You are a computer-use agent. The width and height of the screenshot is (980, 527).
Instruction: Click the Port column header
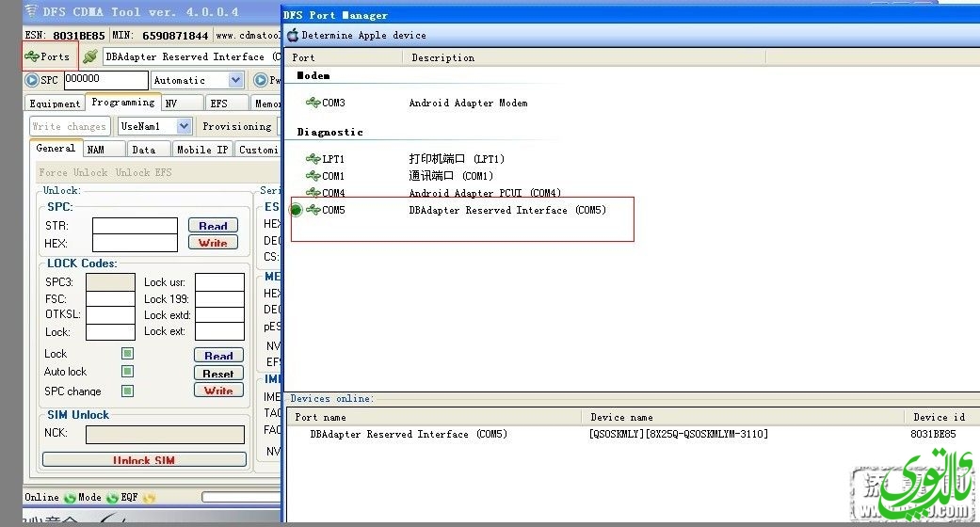tap(344, 57)
